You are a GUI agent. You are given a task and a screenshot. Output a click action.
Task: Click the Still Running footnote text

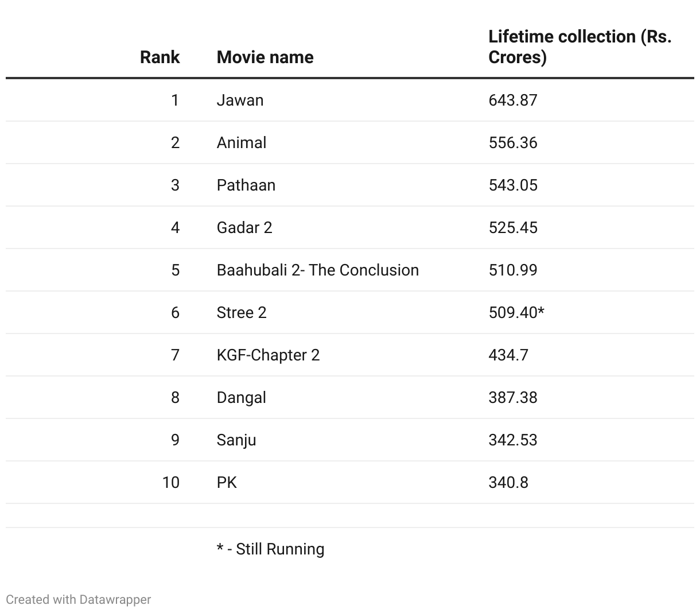click(270, 549)
